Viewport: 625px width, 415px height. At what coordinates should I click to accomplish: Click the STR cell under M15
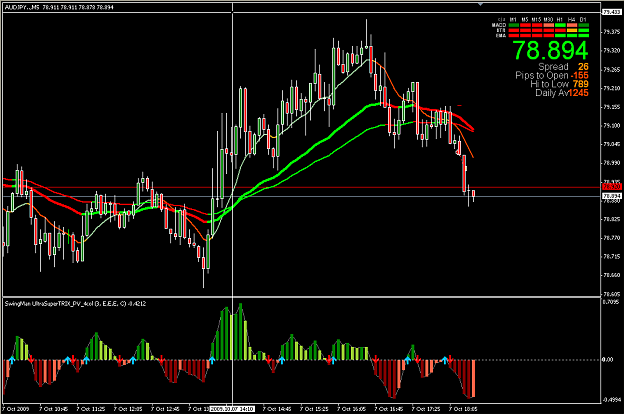537,30
